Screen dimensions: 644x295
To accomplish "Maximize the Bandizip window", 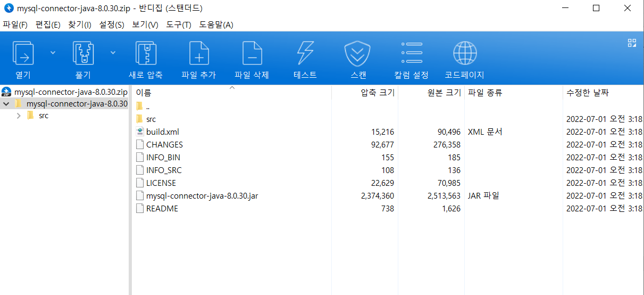I will tap(596, 8).
